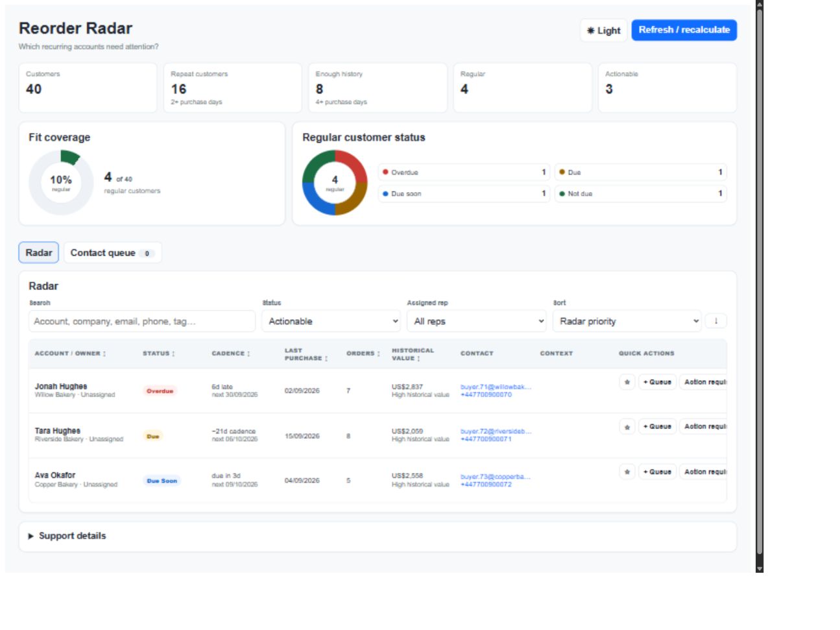Sort by Last Purchase column header
840x630 pixels.
coord(306,354)
